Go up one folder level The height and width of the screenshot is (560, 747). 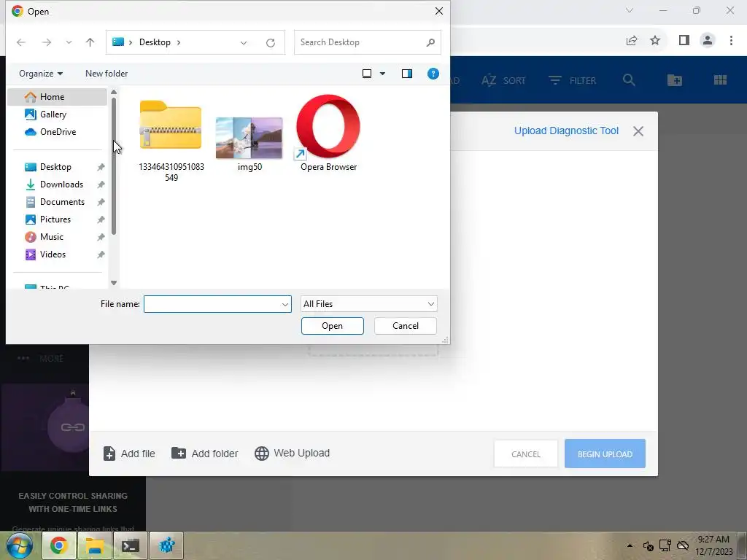[90, 42]
